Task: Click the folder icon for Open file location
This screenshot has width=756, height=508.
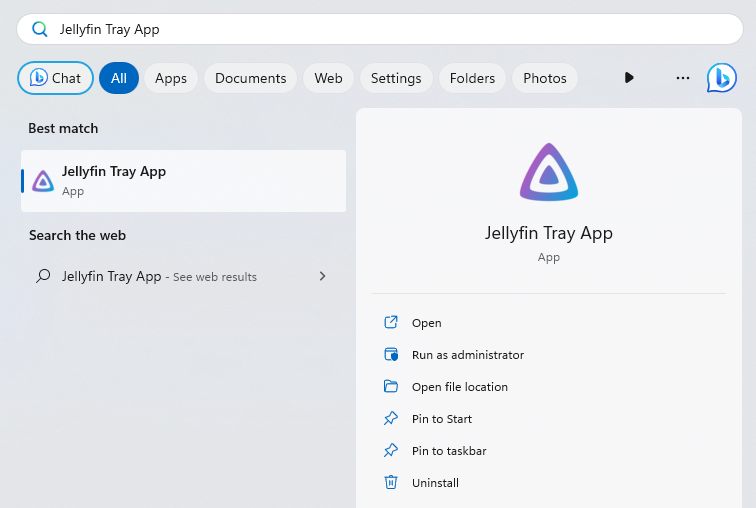Action: point(391,386)
